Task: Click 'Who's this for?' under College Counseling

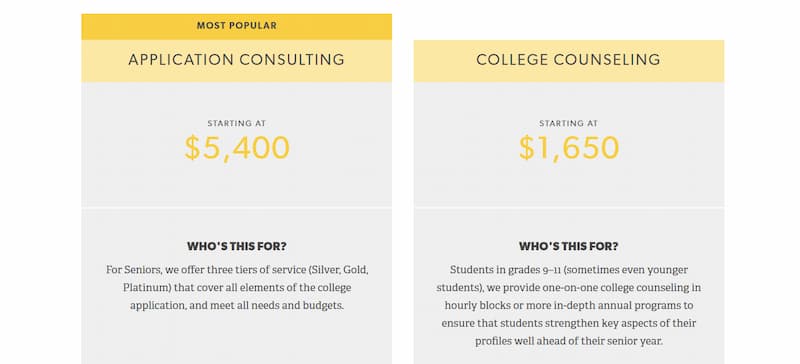Action: 568,247
